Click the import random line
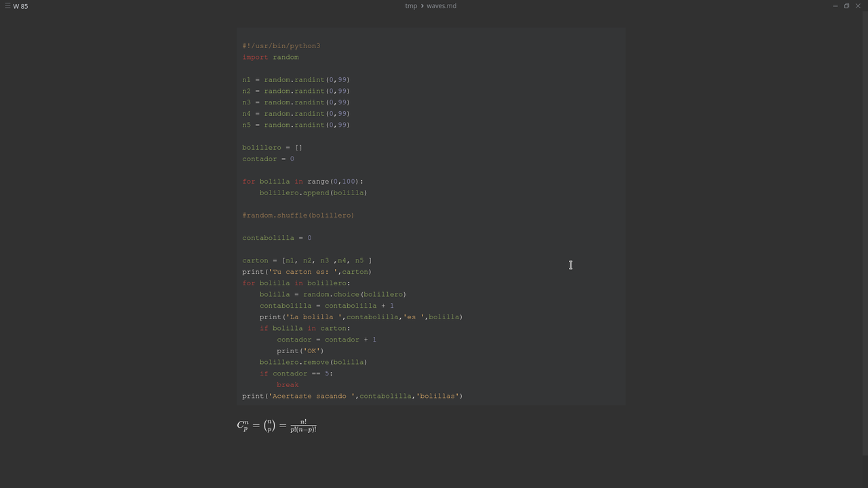Image resolution: width=868 pixels, height=488 pixels. [271, 58]
